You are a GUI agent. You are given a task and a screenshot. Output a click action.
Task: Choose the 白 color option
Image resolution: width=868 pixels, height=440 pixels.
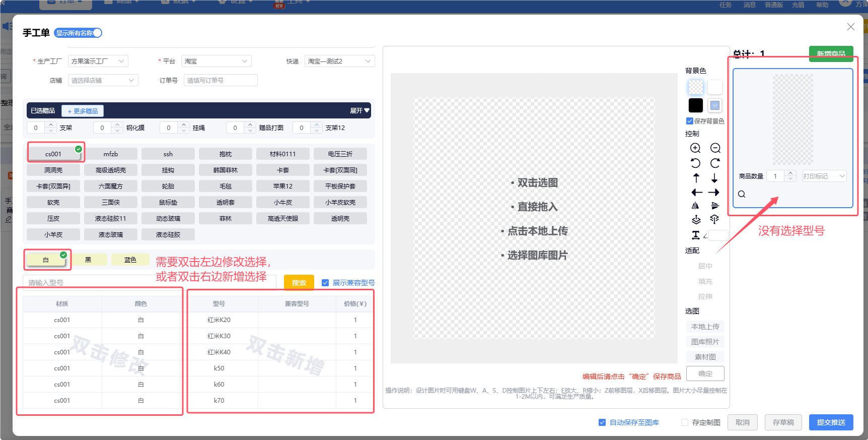click(46, 260)
